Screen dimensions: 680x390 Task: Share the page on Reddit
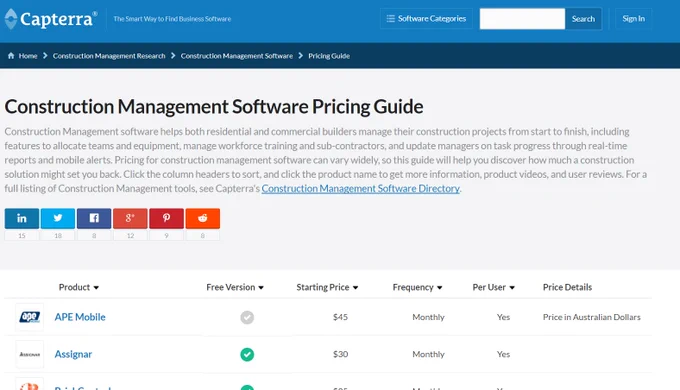203,218
